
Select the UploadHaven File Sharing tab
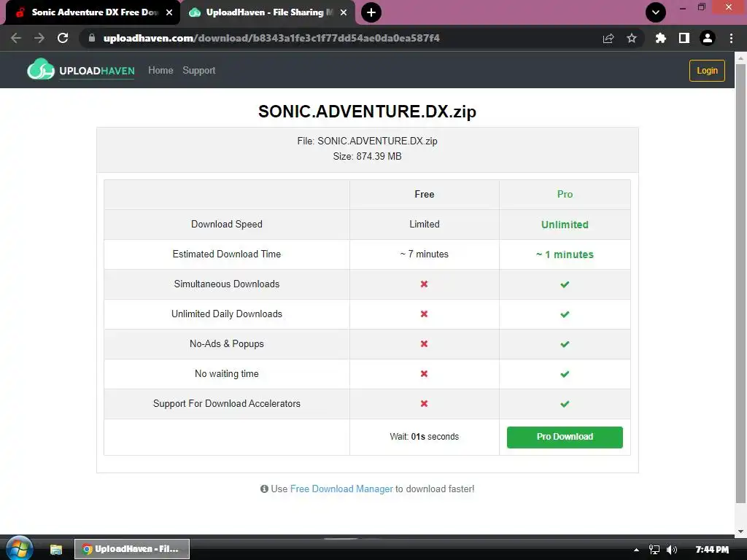268,12
